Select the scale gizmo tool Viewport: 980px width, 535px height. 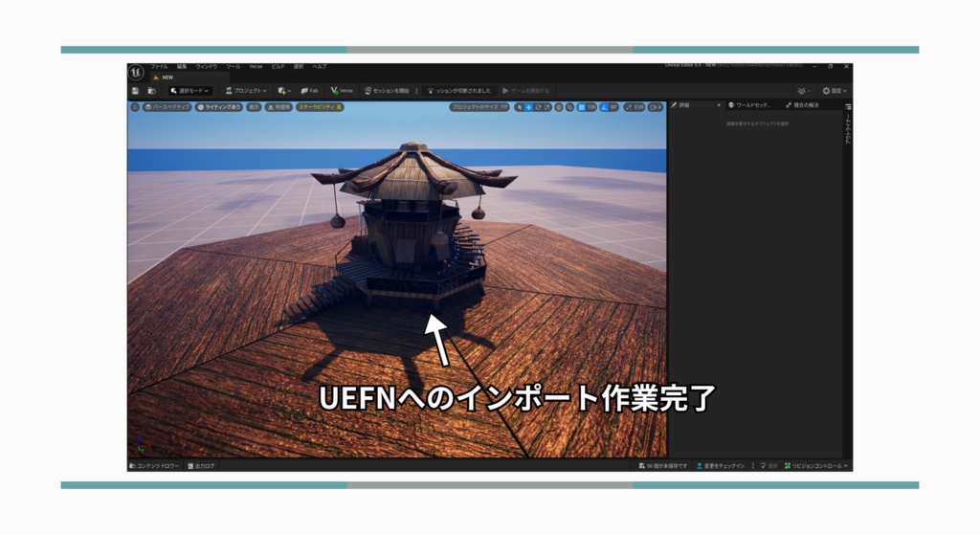tap(546, 107)
